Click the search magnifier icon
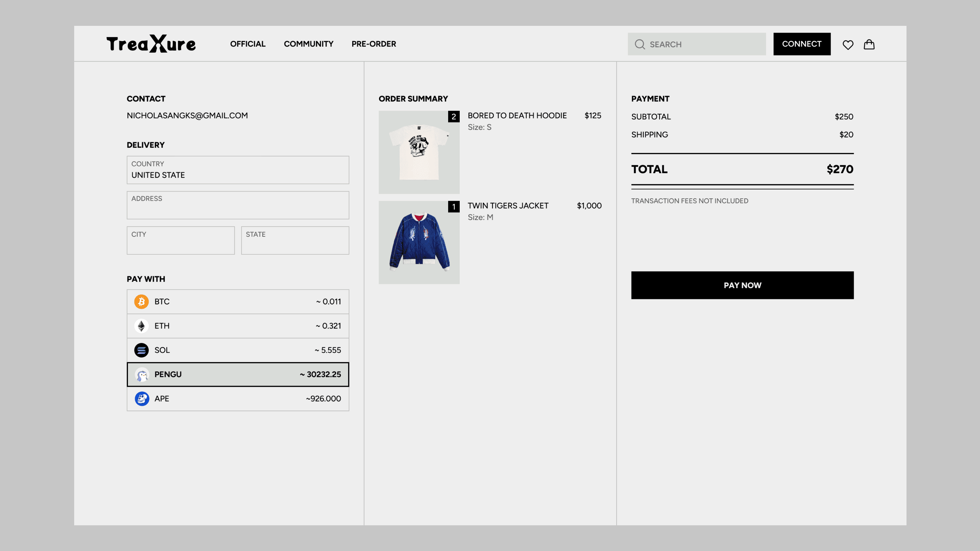 639,45
